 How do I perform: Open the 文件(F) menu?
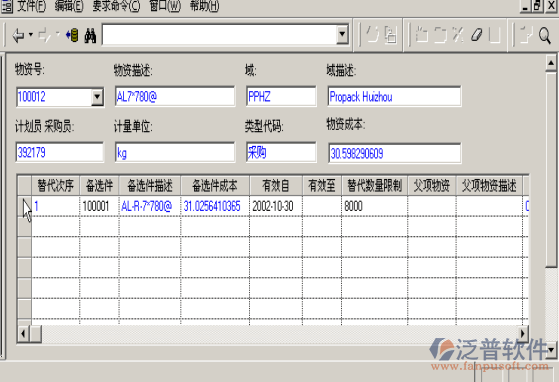coord(31,6)
